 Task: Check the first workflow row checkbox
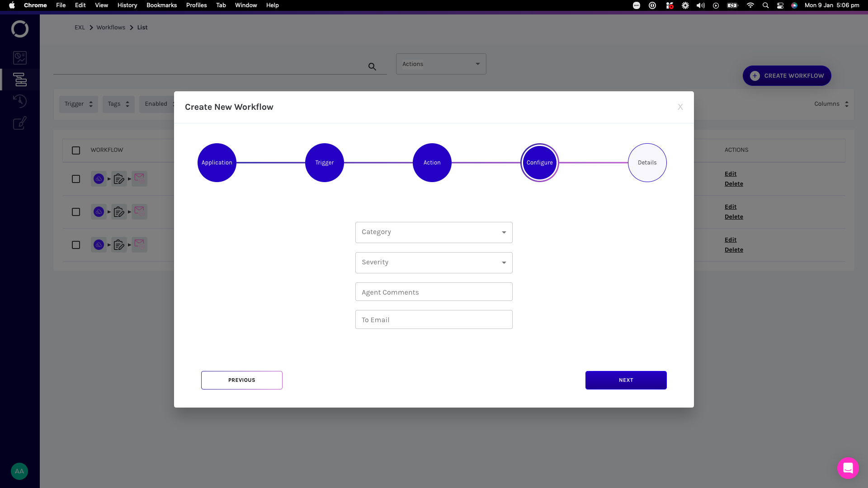pyautogui.click(x=76, y=179)
